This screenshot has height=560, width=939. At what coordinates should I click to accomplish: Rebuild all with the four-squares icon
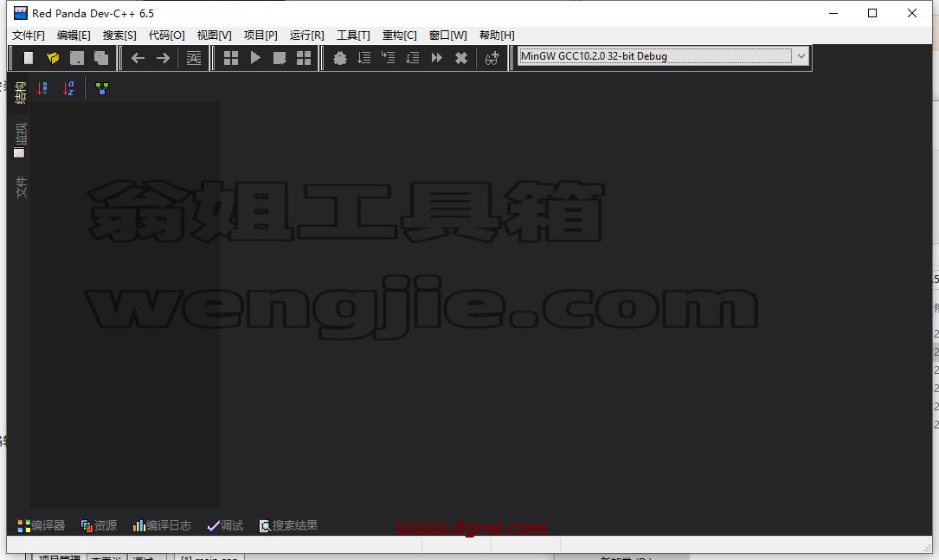(x=304, y=58)
